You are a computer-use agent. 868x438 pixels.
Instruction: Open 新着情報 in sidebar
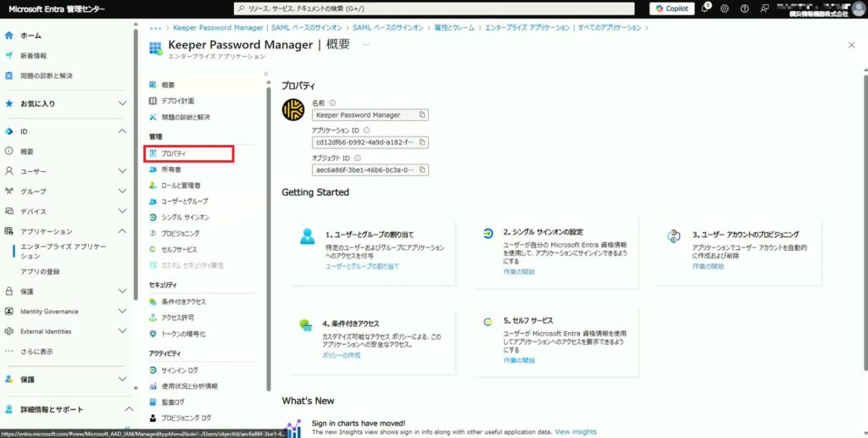pyautogui.click(x=33, y=55)
